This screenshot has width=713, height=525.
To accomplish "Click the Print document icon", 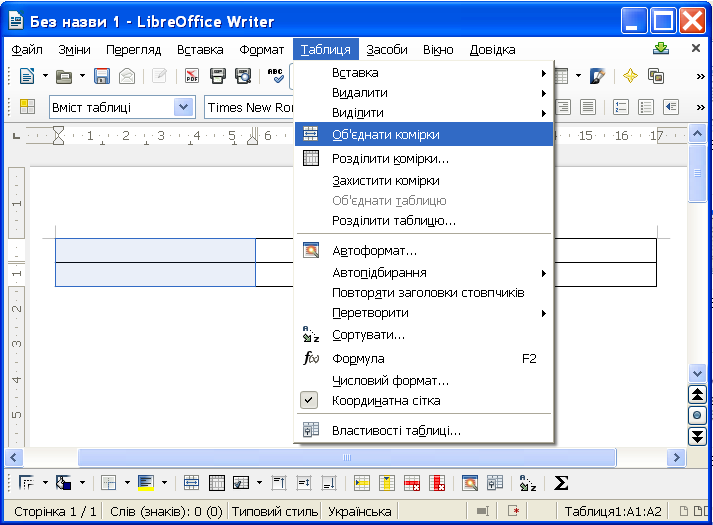I will [x=217, y=76].
